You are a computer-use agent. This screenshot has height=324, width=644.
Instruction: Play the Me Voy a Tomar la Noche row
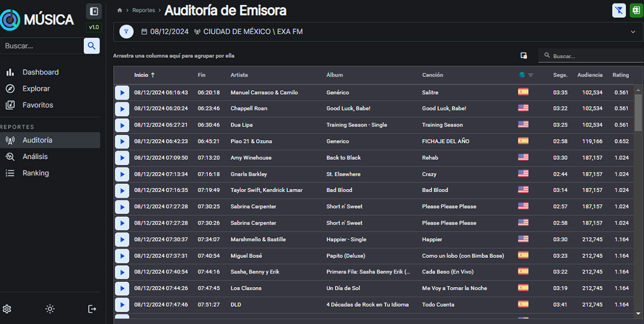click(x=122, y=288)
